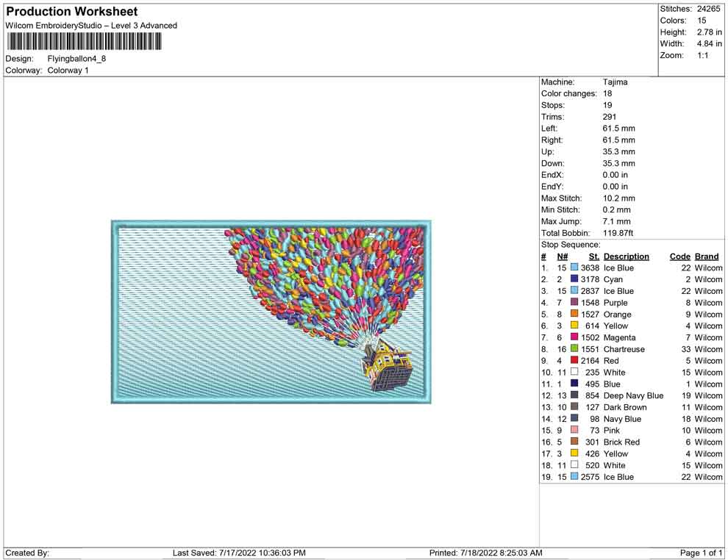Click the Created By label

[x=27, y=553]
